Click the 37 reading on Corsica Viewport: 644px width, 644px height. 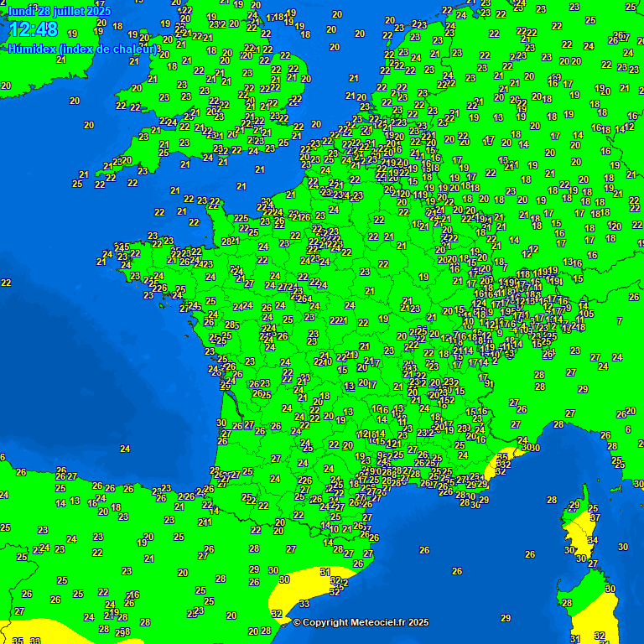595,517
